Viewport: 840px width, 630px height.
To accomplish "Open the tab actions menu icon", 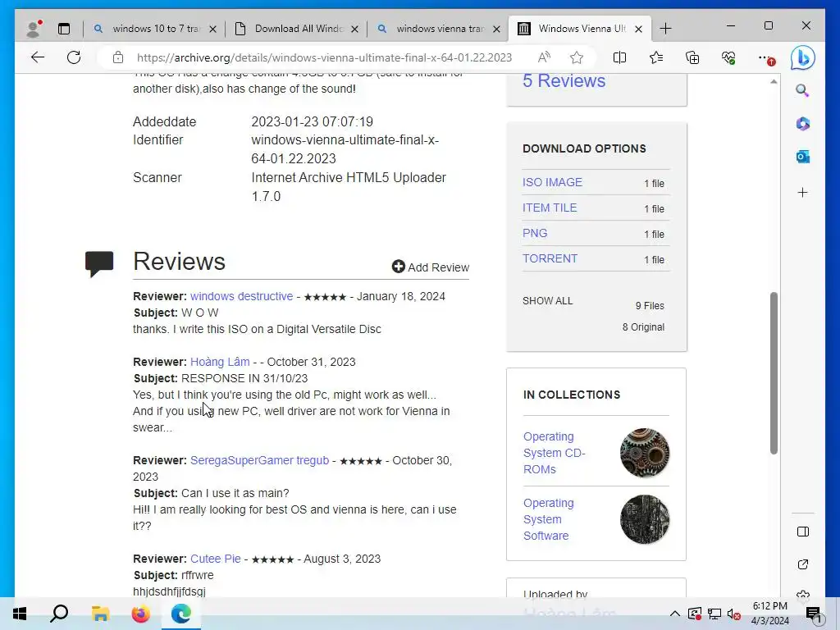I will pos(64,29).
